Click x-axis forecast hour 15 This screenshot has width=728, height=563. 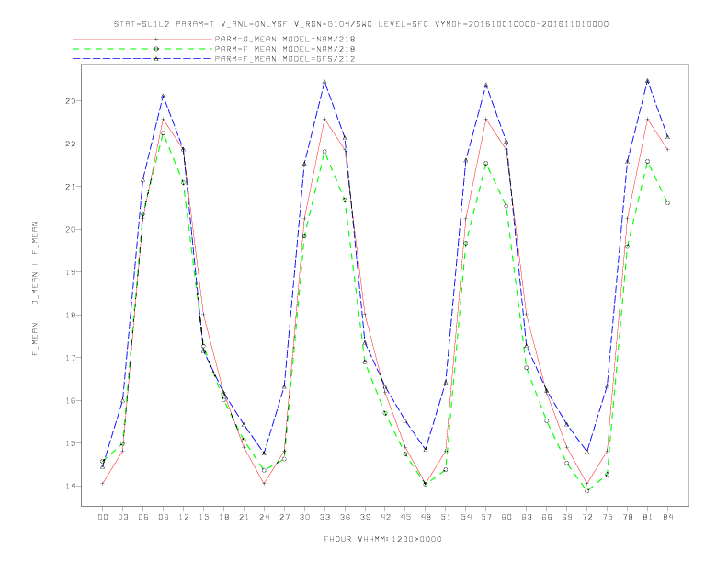203,517
